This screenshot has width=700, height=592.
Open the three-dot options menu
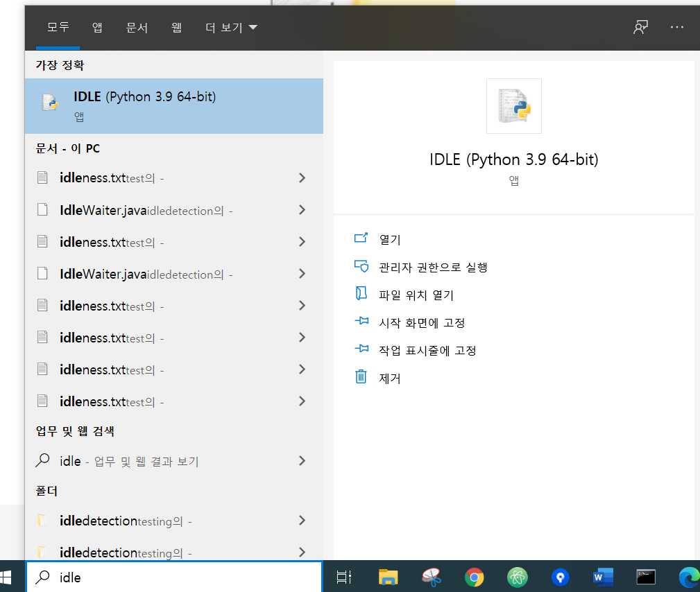(677, 27)
